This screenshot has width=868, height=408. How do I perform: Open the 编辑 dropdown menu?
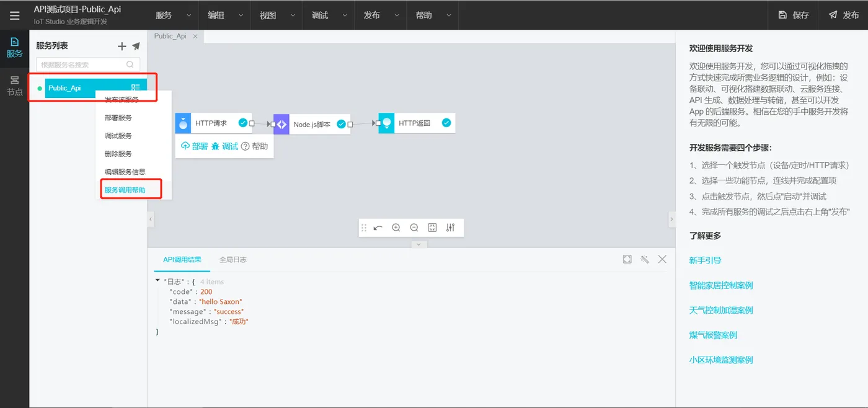click(x=224, y=15)
